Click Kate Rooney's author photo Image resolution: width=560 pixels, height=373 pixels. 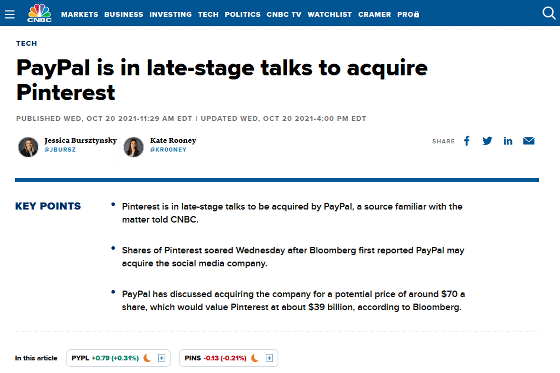click(x=134, y=147)
